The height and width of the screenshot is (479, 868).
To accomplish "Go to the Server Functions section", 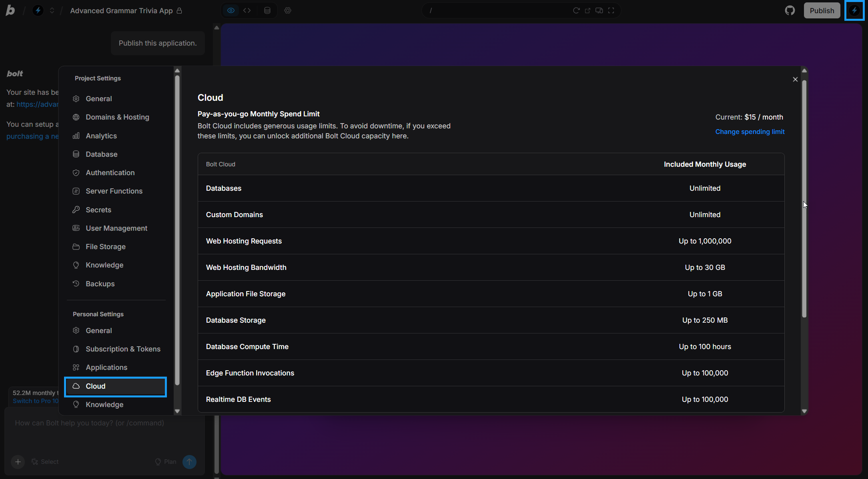I will pyautogui.click(x=114, y=191).
